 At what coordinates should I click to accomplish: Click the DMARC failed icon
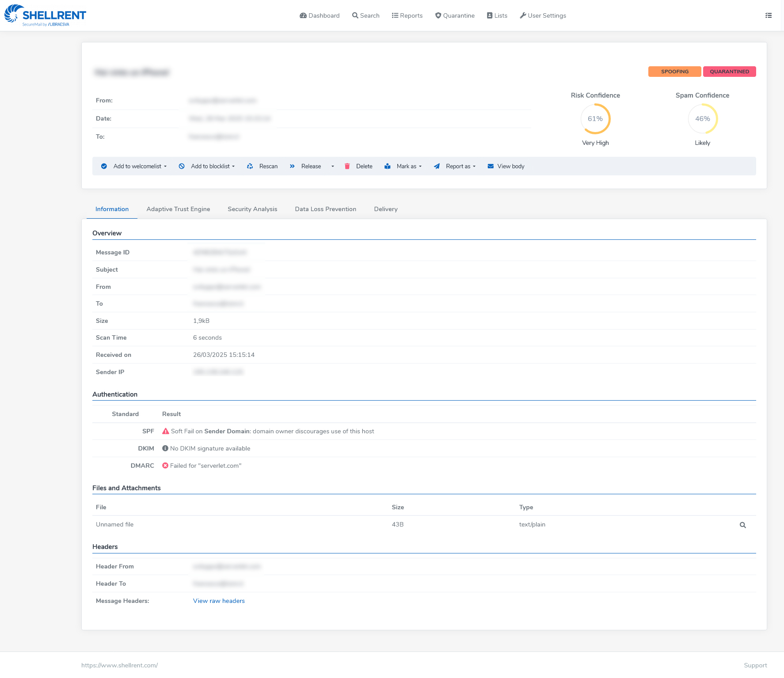165,466
